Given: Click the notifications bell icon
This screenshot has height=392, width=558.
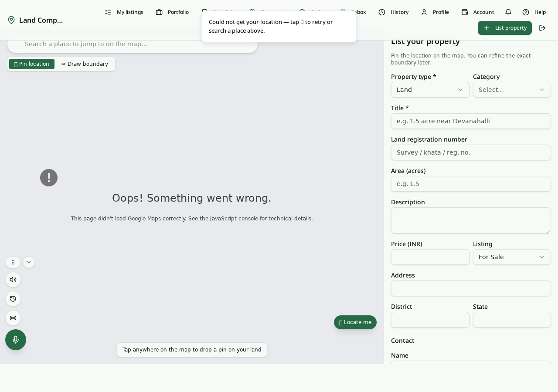Looking at the screenshot, I should pos(508,12).
